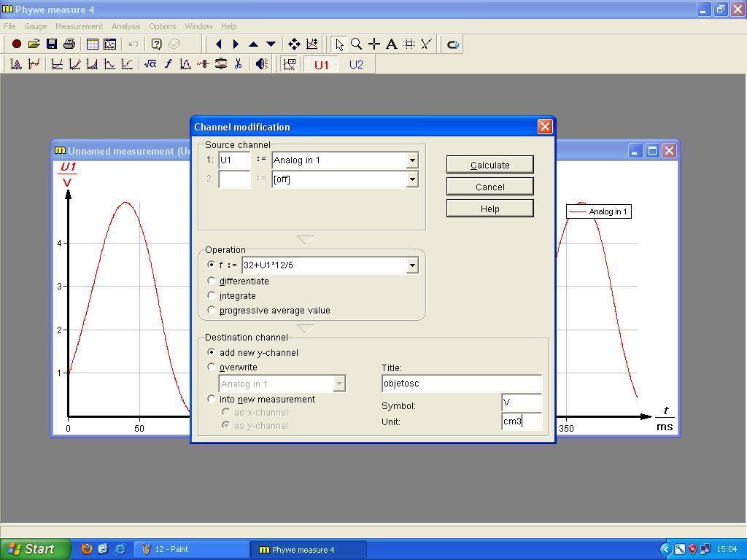Click the Cancel button in dialog

[489, 187]
